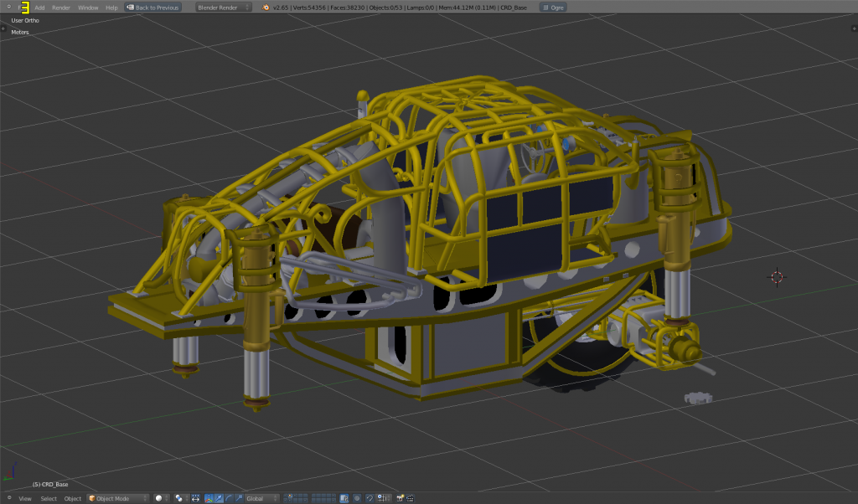This screenshot has height=504, width=858.
Task: Open the Add menu
Action: pos(39,8)
